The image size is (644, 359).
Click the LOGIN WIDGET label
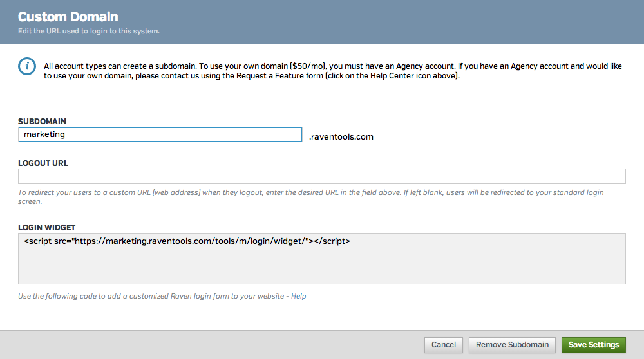[46, 228]
